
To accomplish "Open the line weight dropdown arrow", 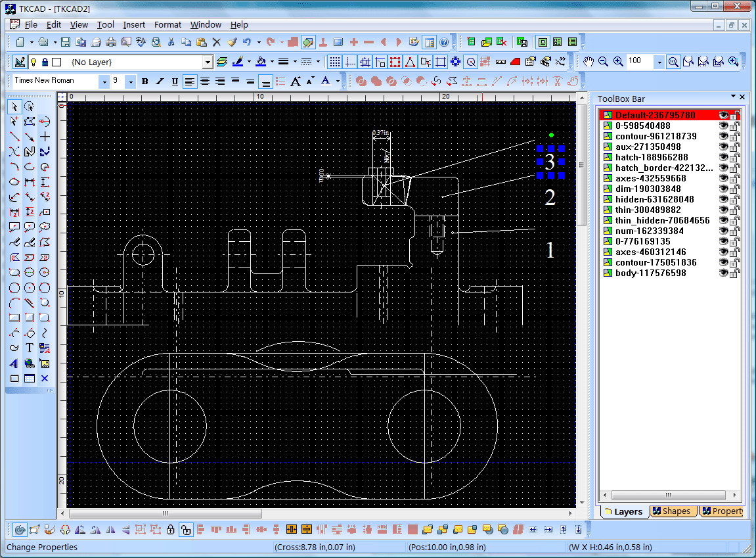I will (x=295, y=62).
